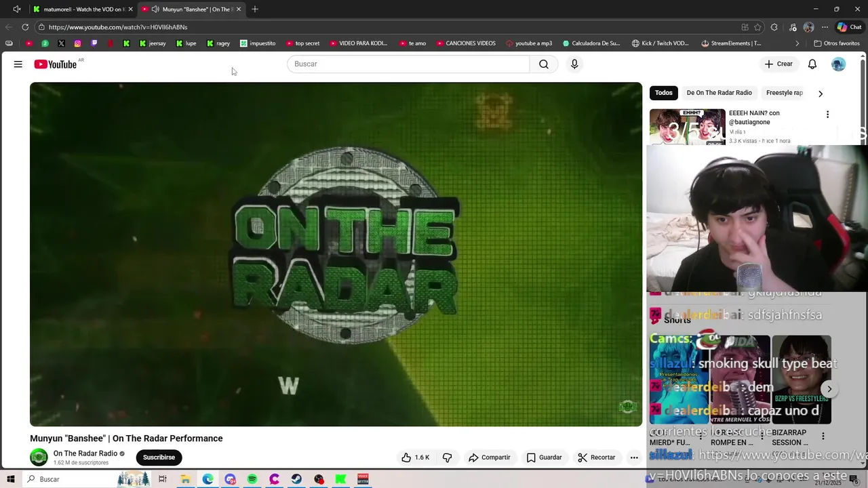
Task: Open Kick / Twitch VOD bookmark
Action: (660, 43)
